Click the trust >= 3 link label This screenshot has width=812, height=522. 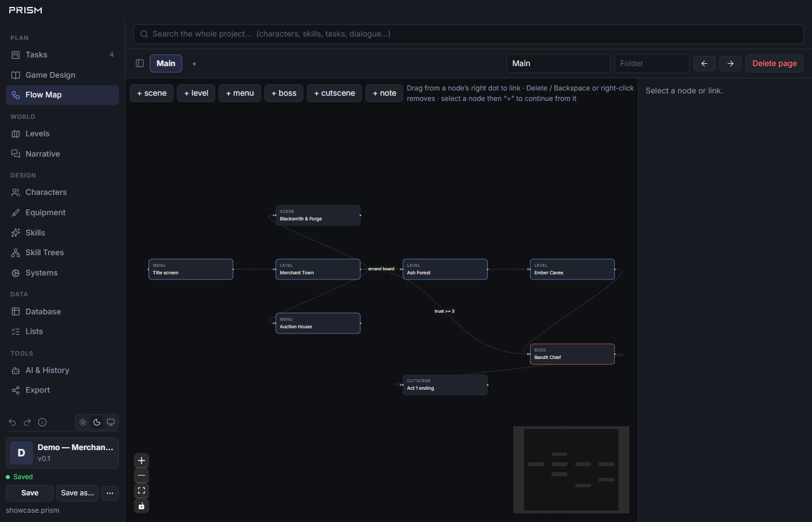point(444,311)
